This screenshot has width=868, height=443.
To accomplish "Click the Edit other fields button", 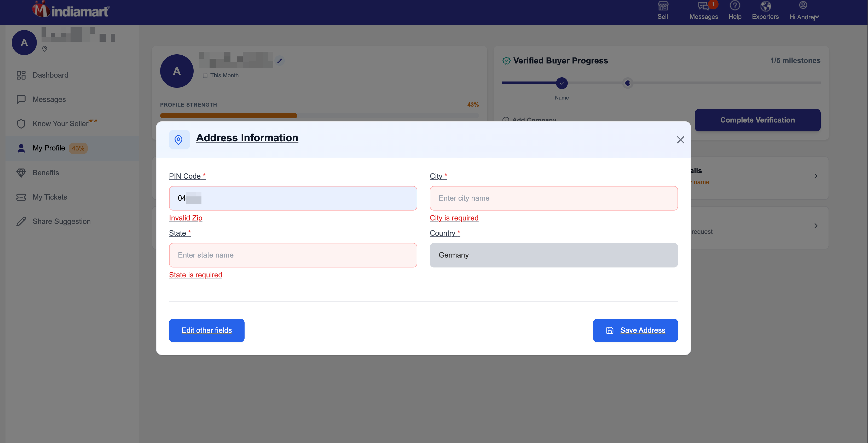I will tap(207, 330).
